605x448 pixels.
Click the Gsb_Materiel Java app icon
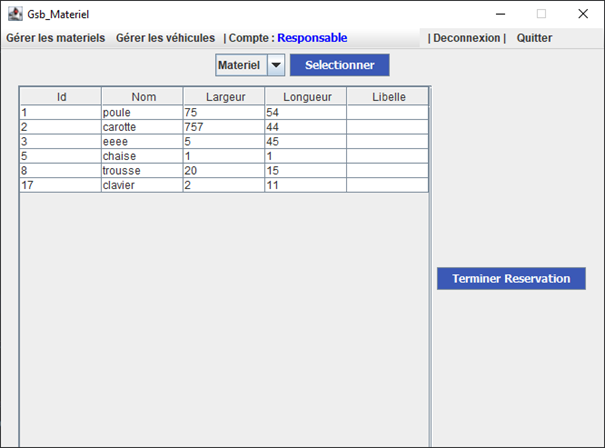13,14
